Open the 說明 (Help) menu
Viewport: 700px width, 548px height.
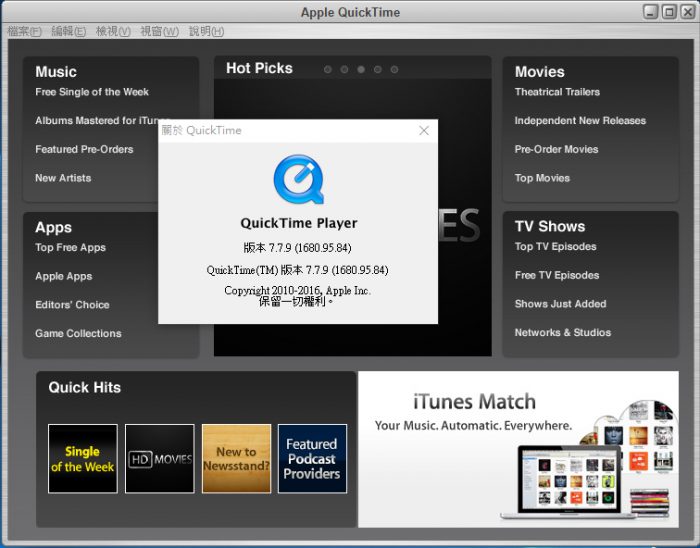pos(205,31)
